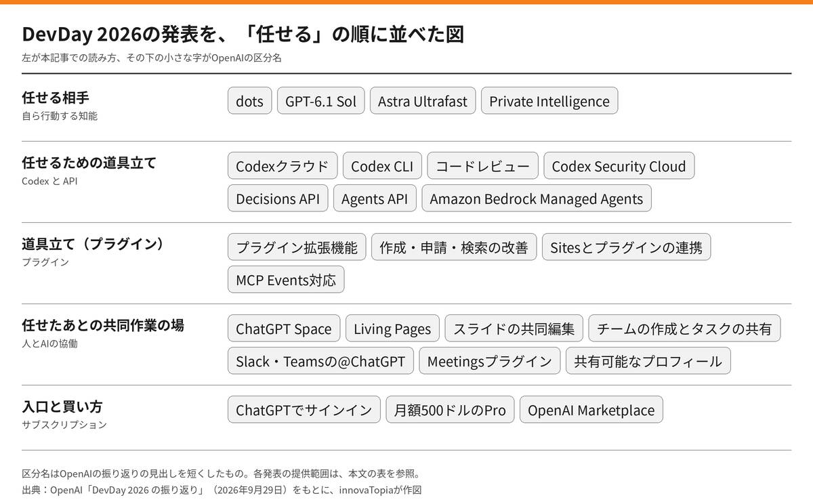Select the 'Codex CLI' chip

382,166
